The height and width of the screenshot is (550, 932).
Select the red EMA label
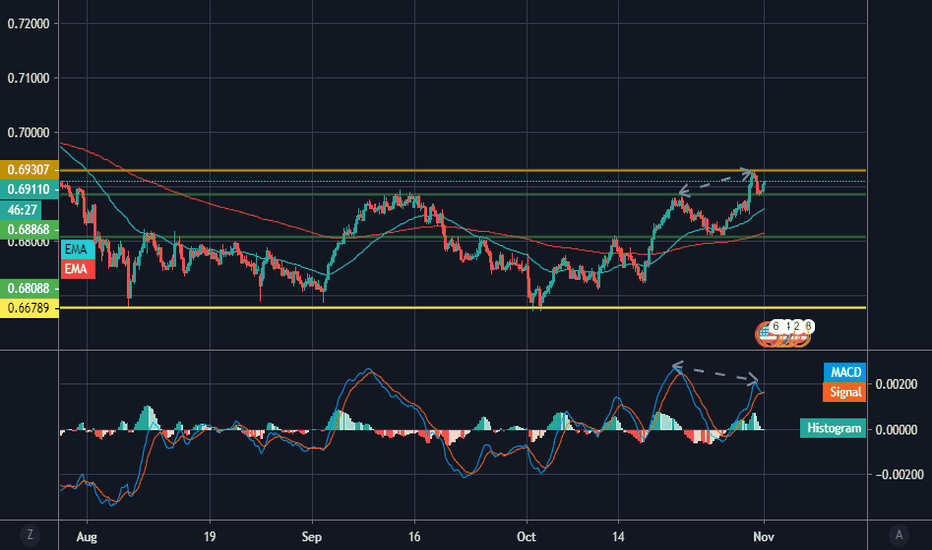76,269
